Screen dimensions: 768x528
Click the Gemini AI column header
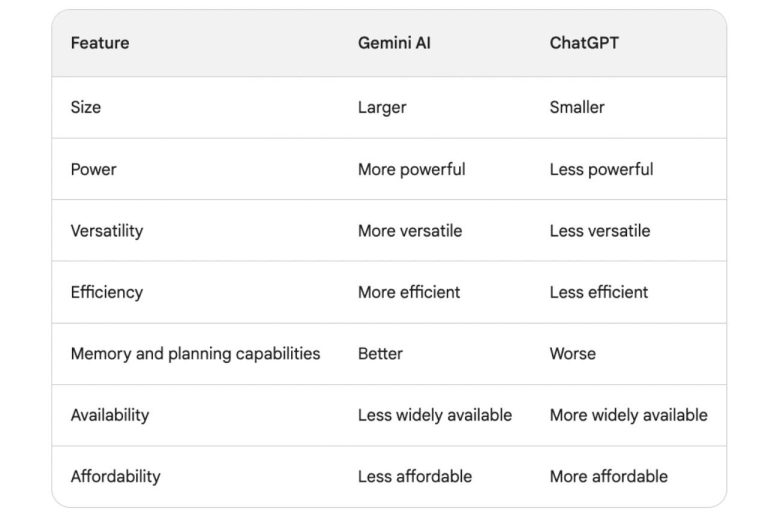(394, 43)
